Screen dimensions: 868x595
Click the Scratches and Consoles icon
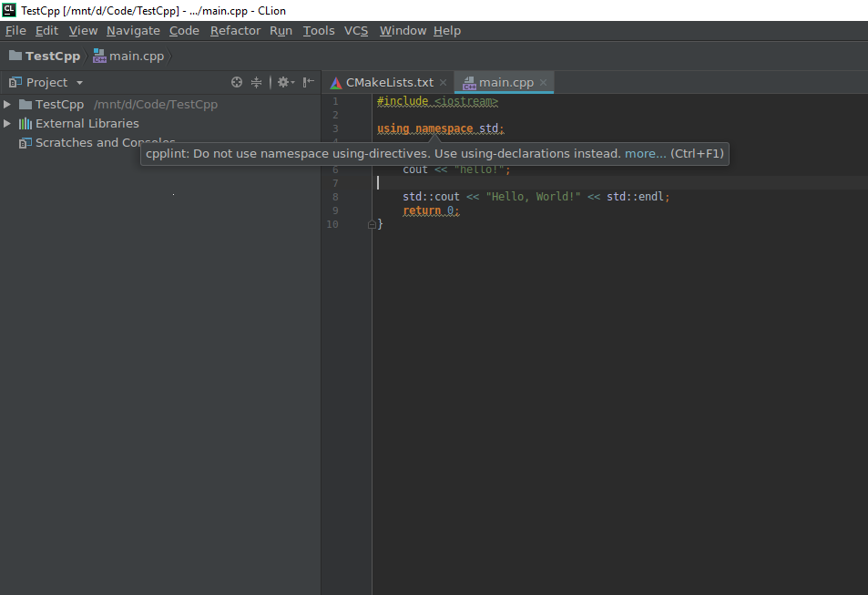[26, 143]
